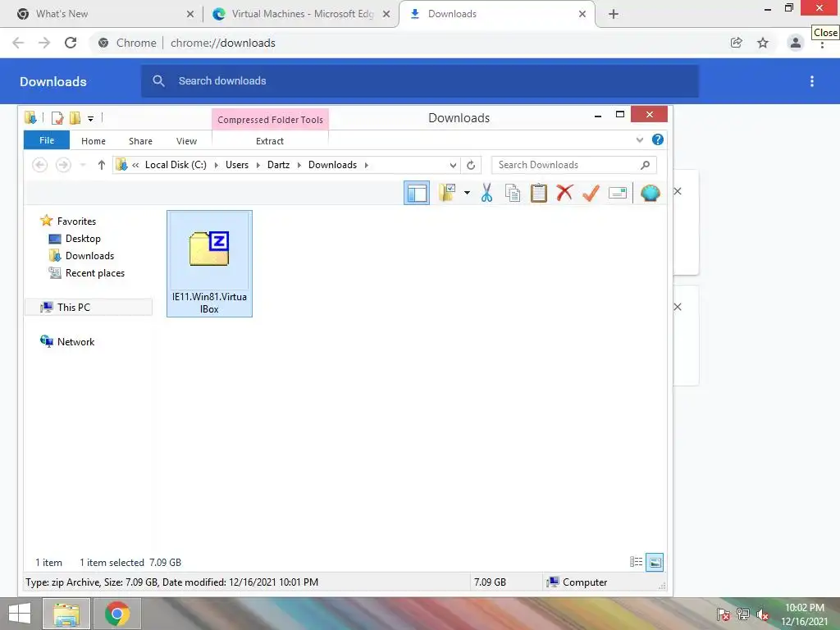Click the Copy toolbar icon
Image resolution: width=840 pixels, height=630 pixels.
513,193
